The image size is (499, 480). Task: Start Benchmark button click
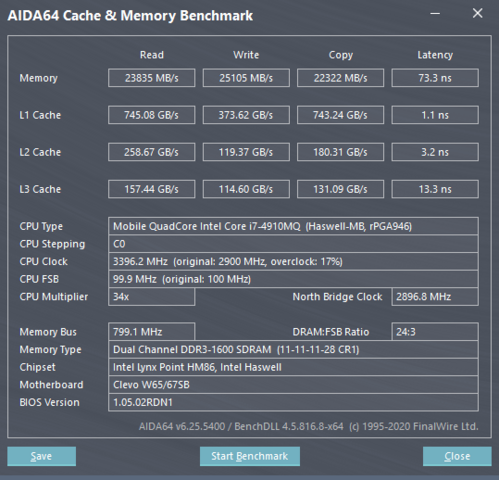coord(250,456)
